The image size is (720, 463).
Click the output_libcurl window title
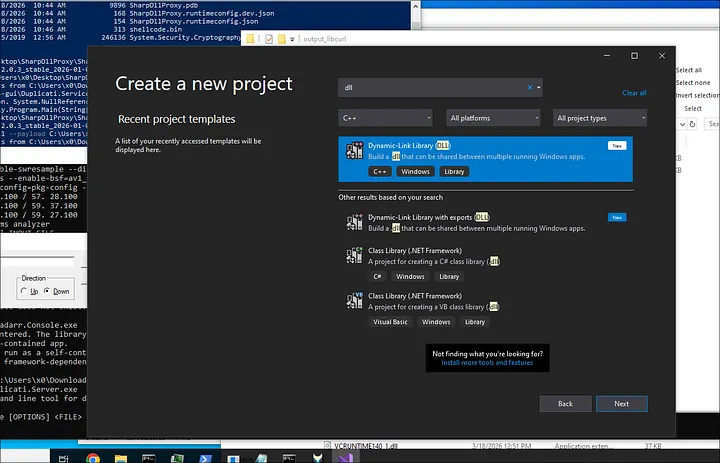(325, 39)
